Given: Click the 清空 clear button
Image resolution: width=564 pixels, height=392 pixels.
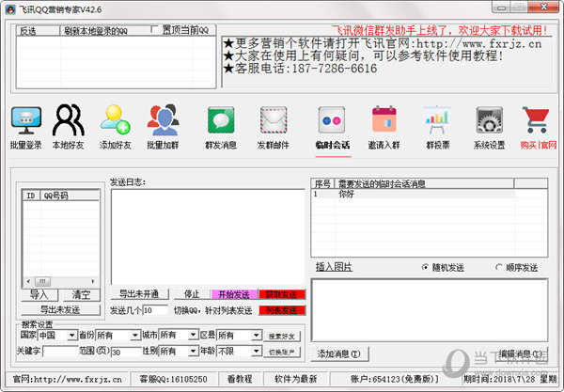Looking at the screenshot, I should click(x=81, y=295).
